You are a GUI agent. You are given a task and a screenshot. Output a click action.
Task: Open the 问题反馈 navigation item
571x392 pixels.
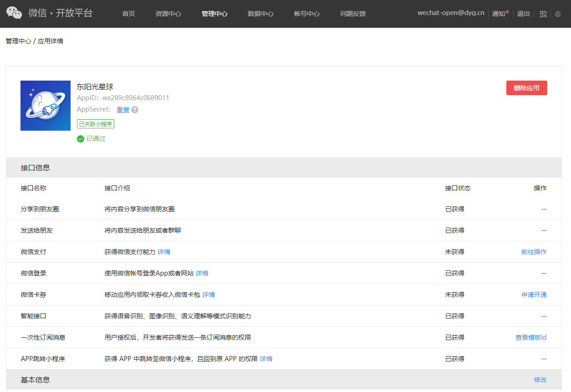[353, 14]
